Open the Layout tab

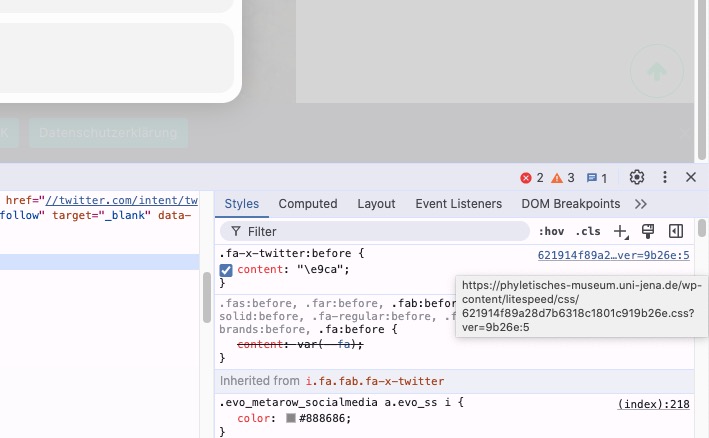point(376,204)
